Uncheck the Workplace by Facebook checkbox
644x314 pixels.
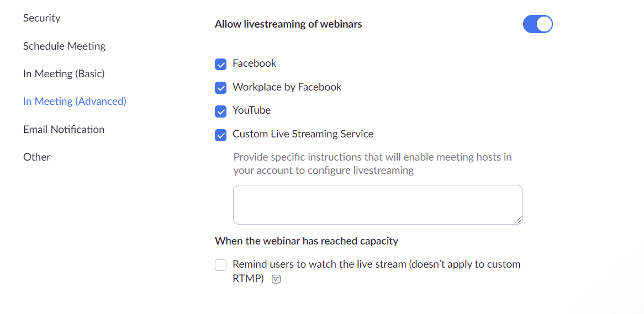pos(220,88)
